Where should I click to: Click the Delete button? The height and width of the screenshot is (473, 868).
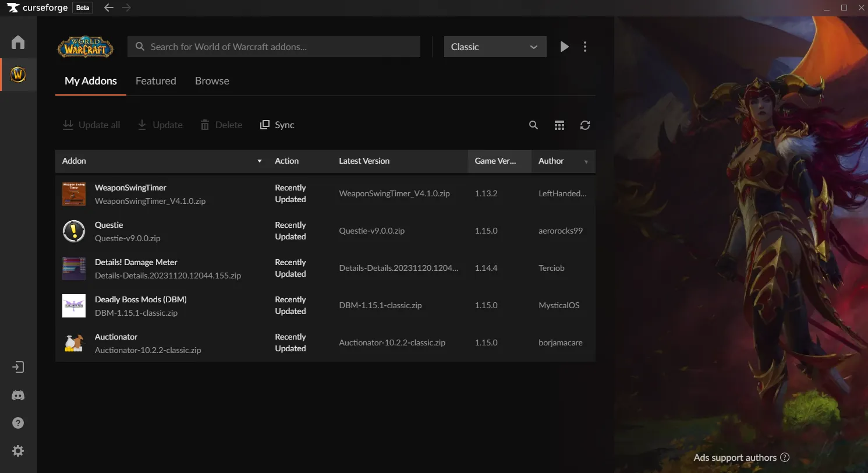221,125
